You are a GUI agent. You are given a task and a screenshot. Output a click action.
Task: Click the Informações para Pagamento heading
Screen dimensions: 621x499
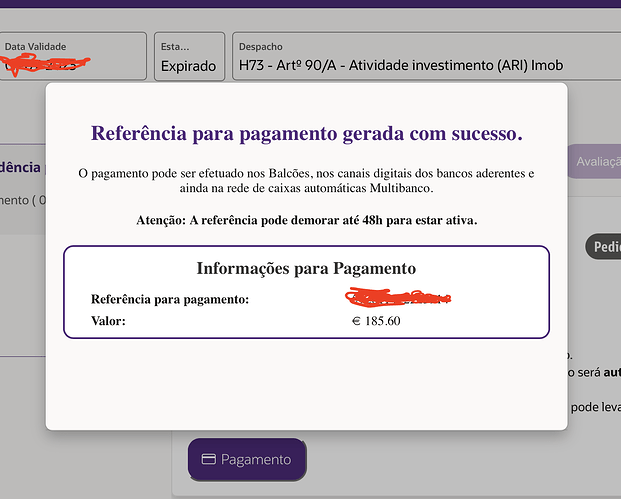(306, 268)
